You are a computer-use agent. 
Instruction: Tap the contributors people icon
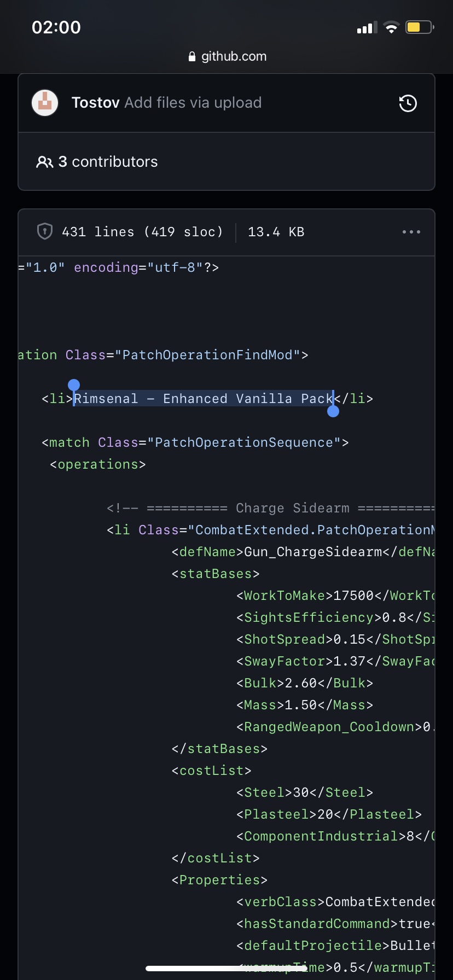pyautogui.click(x=44, y=162)
